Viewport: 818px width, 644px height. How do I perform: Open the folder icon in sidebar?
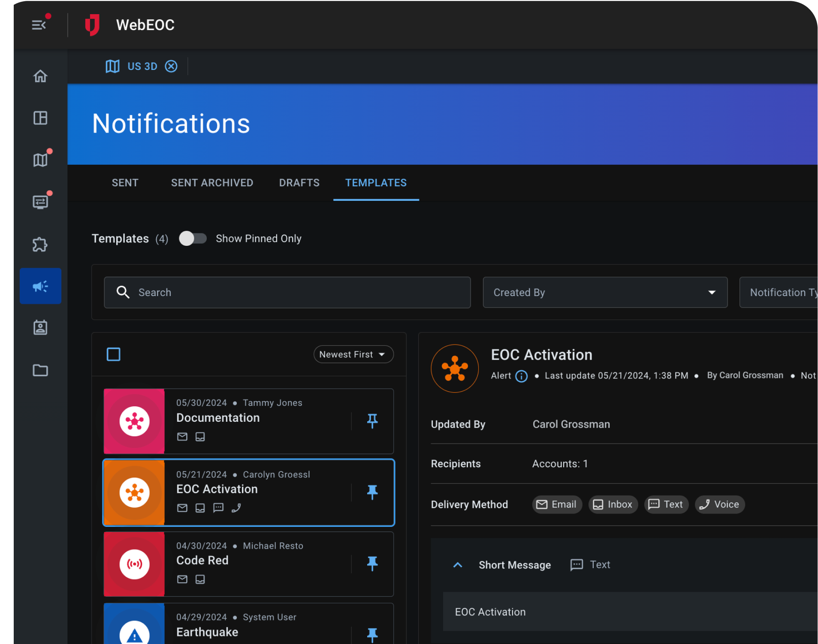[40, 370]
